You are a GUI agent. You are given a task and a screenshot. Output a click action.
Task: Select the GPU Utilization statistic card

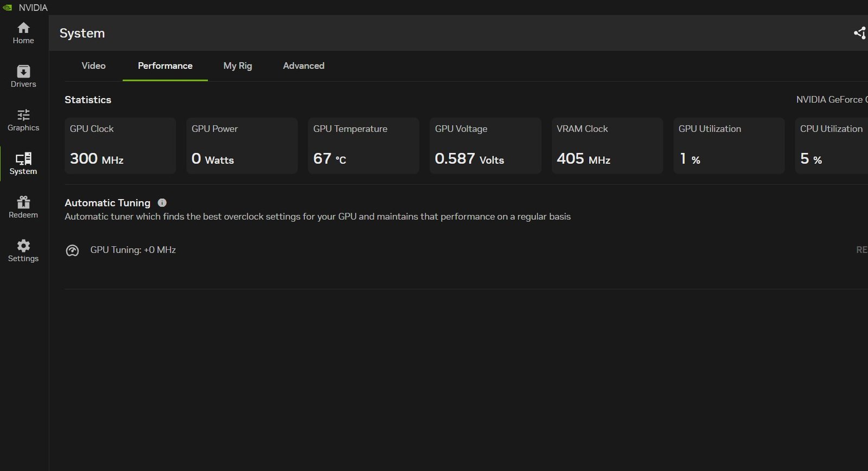coord(729,145)
